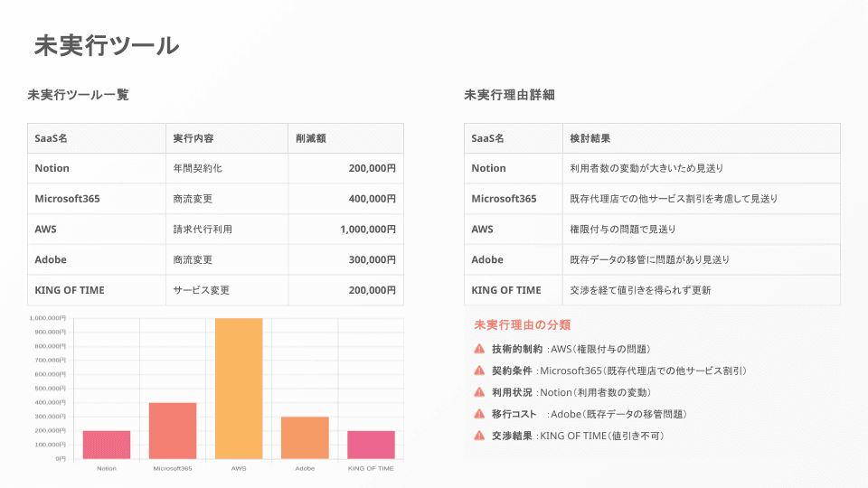This screenshot has width=868, height=488.
Task: Click the warning icon beside 契約条件
Action: [479, 371]
